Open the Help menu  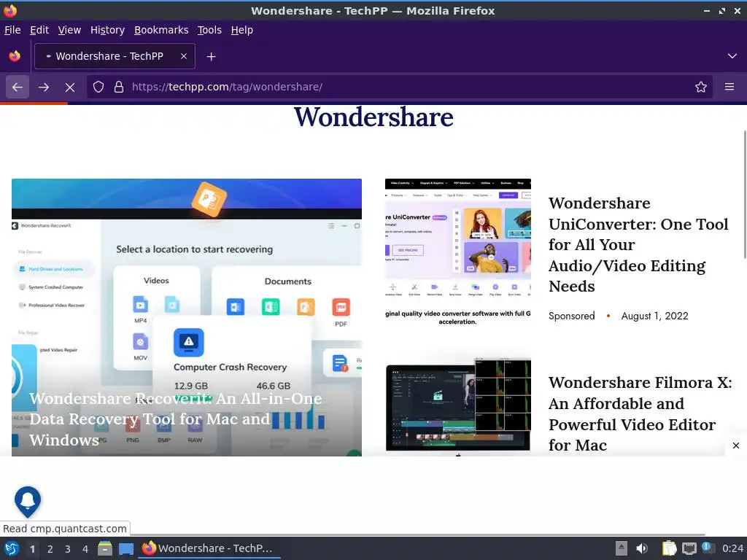(242, 30)
